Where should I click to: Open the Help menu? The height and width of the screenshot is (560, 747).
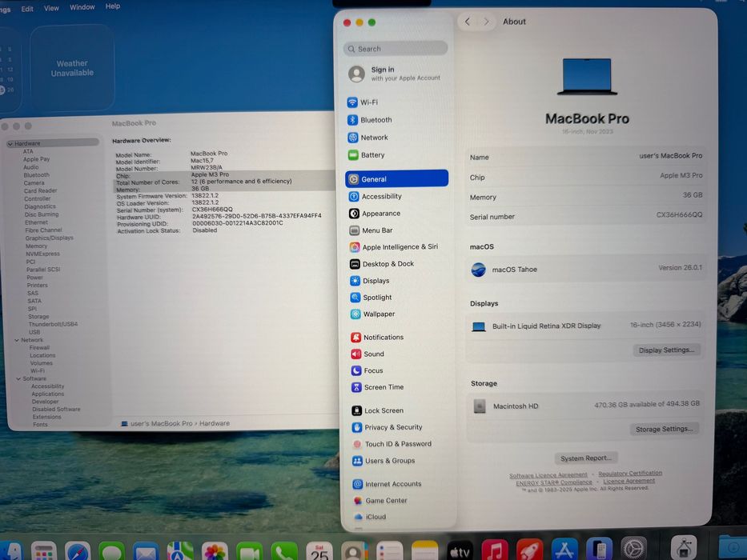[112, 6]
